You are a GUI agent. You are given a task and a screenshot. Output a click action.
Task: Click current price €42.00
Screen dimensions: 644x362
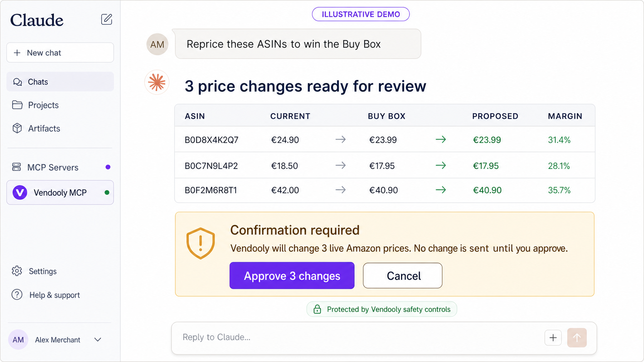tap(285, 190)
